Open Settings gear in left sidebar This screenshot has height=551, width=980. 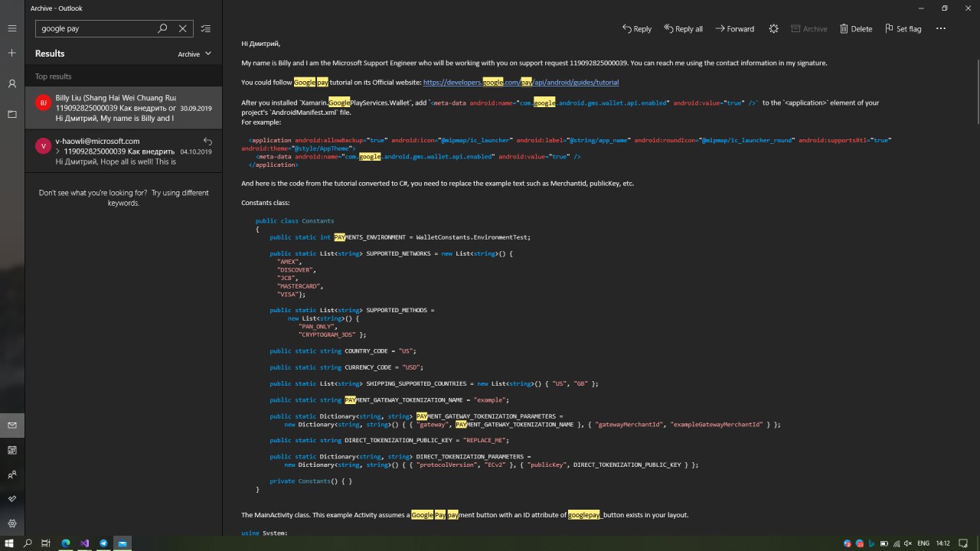12,523
